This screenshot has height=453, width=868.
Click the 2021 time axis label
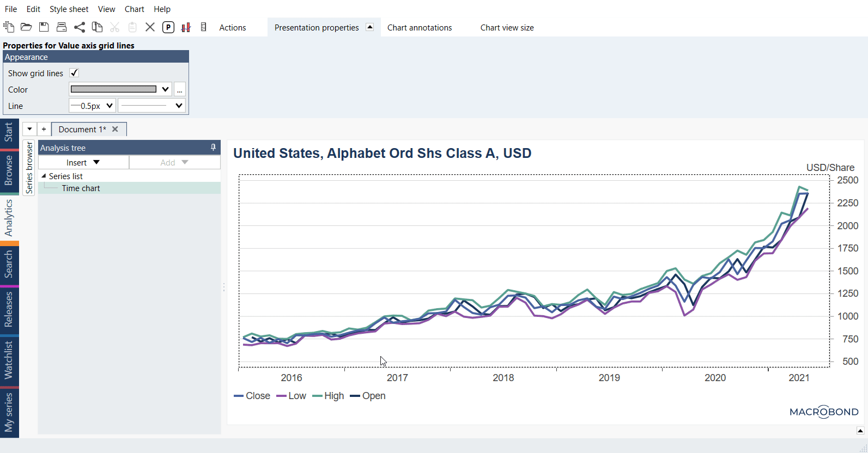point(799,378)
